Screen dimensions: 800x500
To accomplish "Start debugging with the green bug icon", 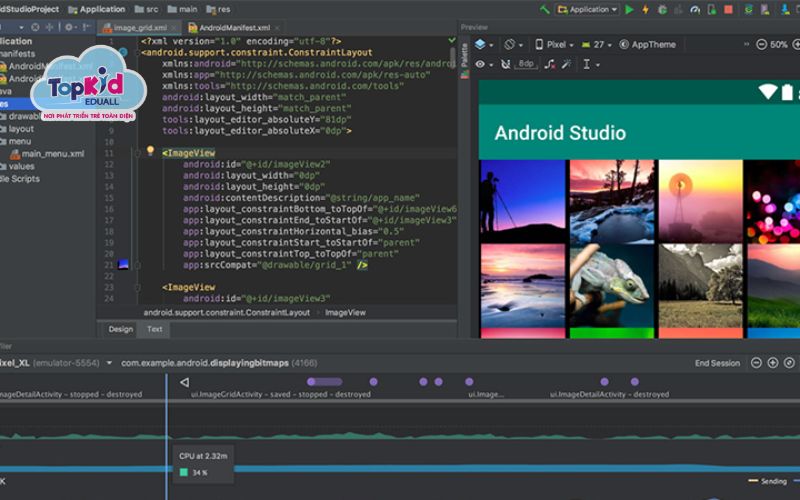I will click(662, 9).
